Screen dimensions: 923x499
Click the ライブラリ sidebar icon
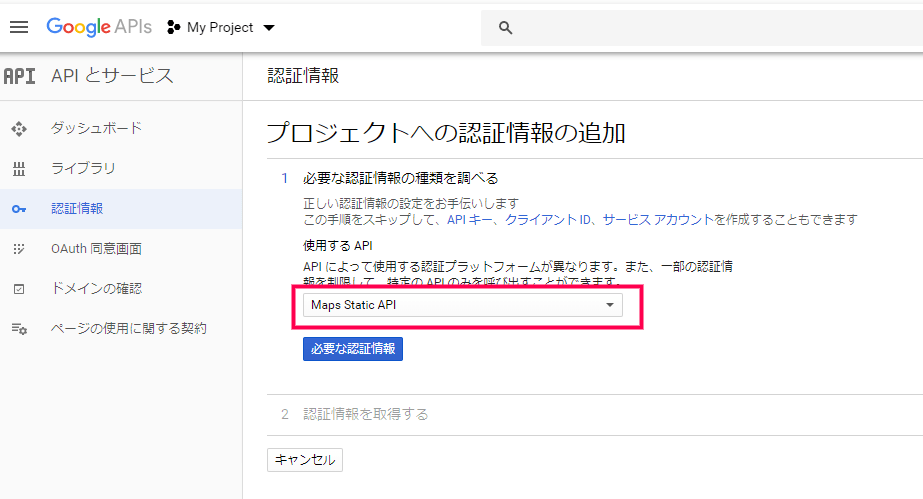(19, 169)
